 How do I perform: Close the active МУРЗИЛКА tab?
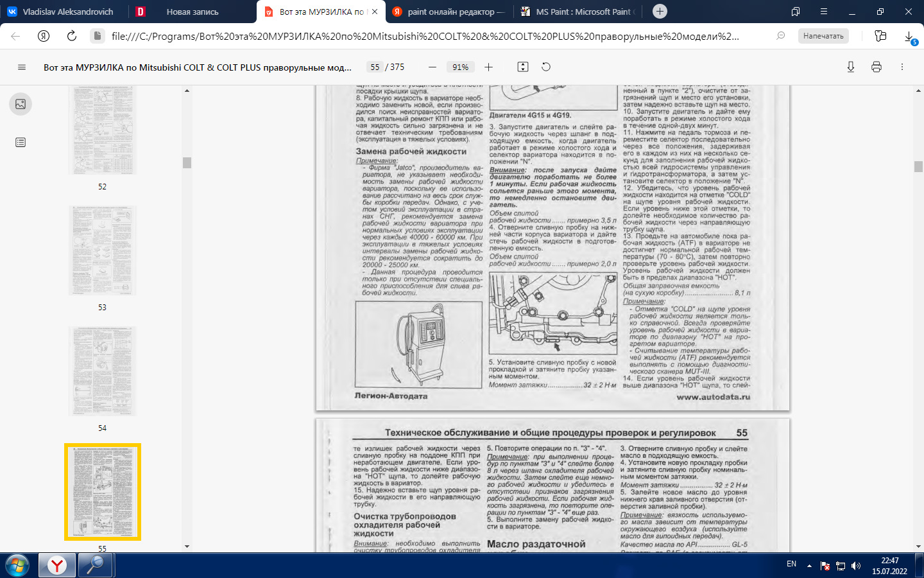click(375, 12)
